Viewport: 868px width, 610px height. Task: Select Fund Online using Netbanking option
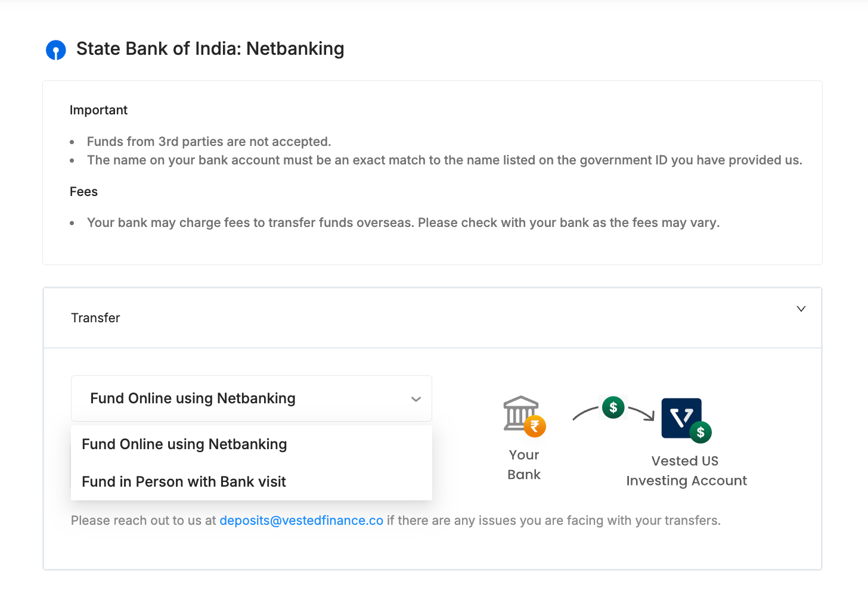[184, 444]
